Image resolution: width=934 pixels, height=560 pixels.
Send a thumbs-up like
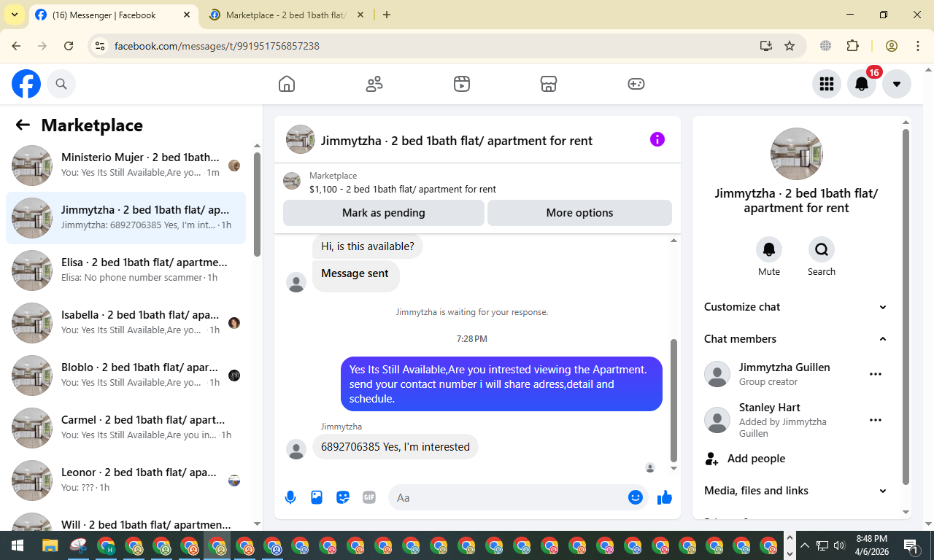(x=664, y=497)
